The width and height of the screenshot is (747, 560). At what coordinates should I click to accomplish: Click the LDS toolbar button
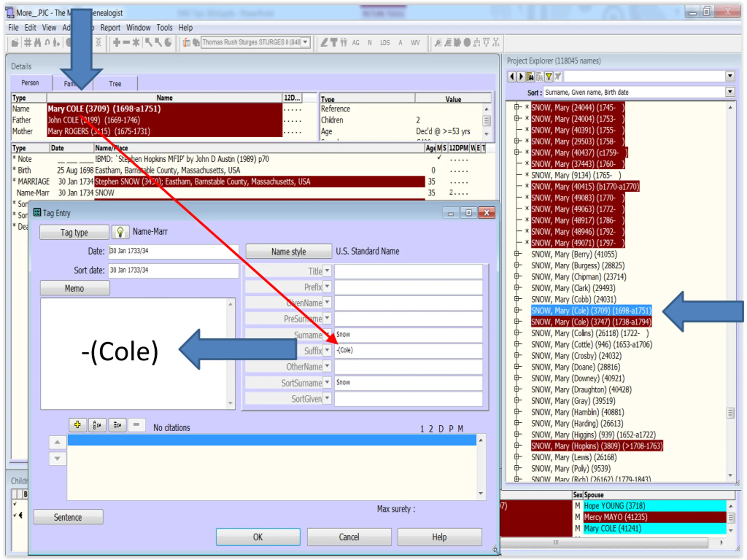tap(385, 43)
